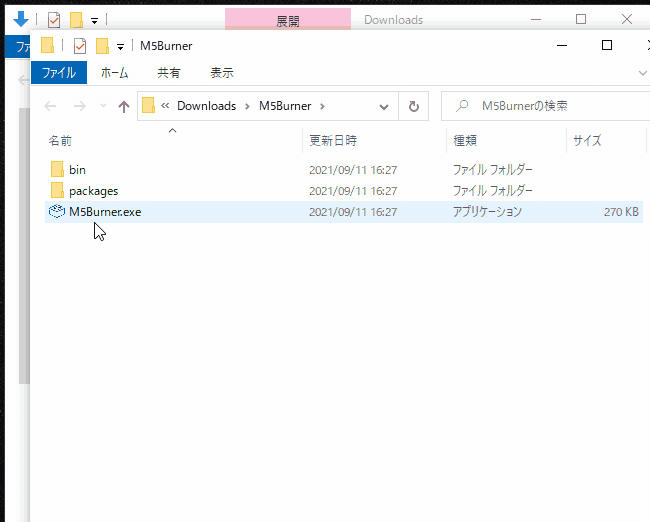Open the bin folder icon
650x522 pixels.
(x=57, y=170)
